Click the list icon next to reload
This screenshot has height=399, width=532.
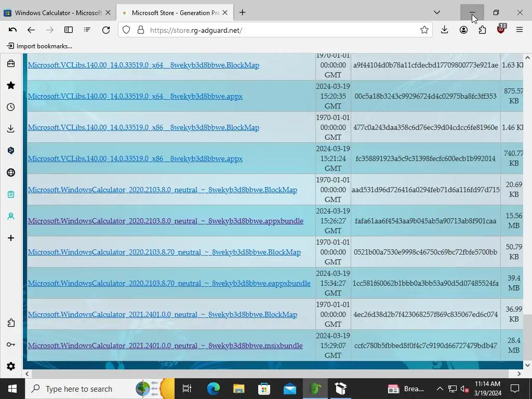click(x=87, y=30)
